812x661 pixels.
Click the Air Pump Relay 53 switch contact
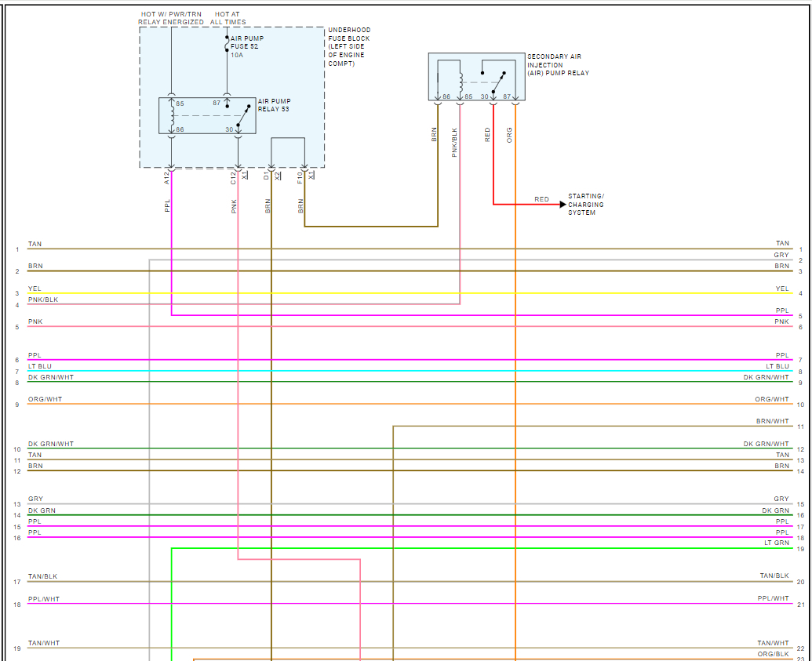pyautogui.click(x=242, y=115)
